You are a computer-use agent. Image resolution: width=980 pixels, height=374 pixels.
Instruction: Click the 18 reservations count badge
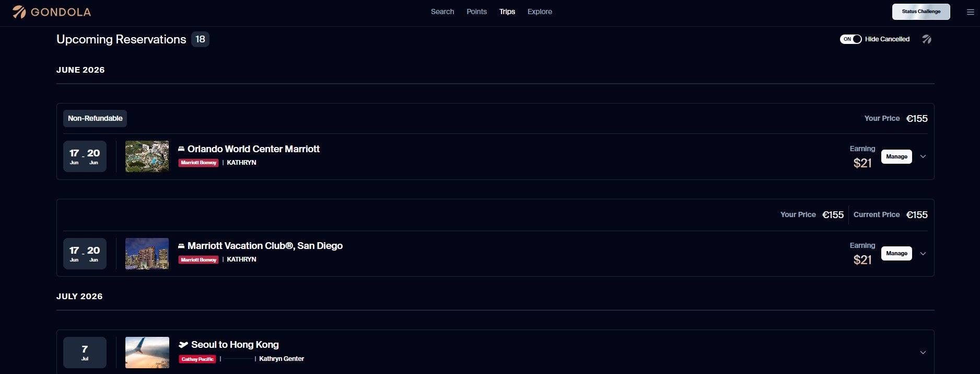pos(200,39)
